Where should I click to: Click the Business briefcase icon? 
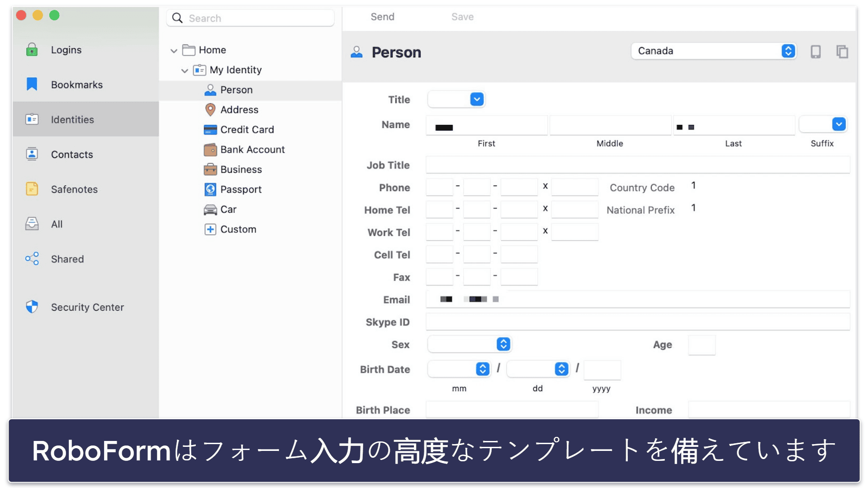[x=210, y=170]
